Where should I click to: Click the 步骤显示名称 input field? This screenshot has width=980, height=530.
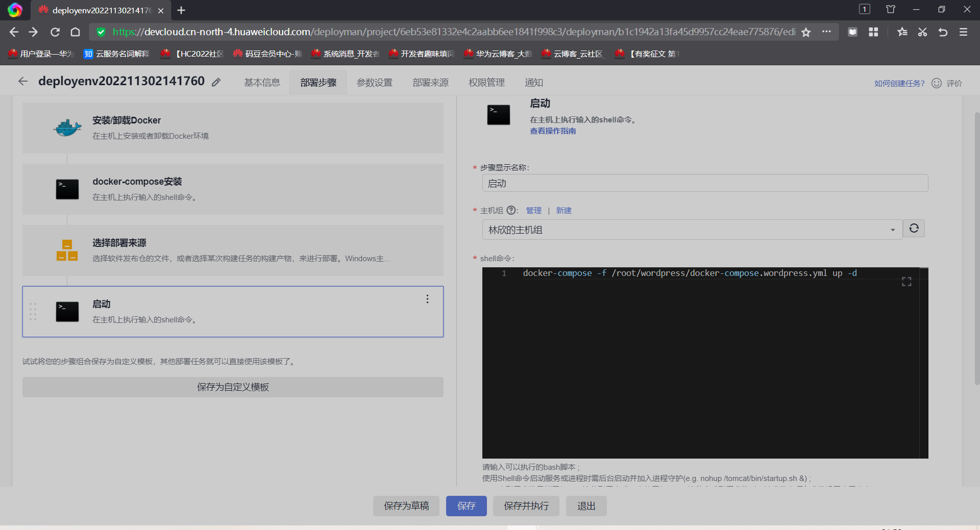click(705, 183)
